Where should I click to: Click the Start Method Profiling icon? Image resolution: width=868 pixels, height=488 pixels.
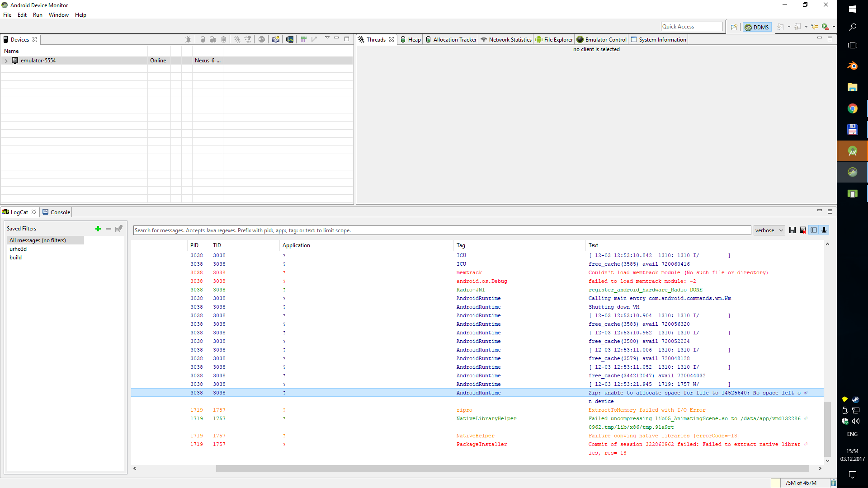248,39
